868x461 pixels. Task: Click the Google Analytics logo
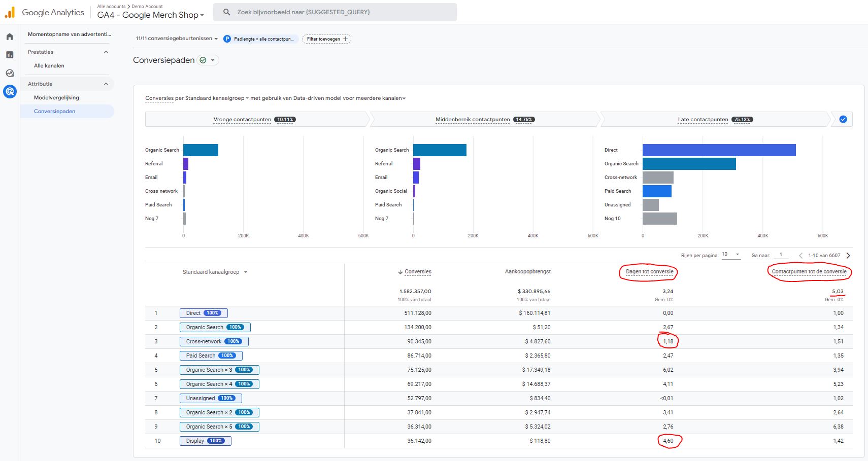click(x=10, y=13)
